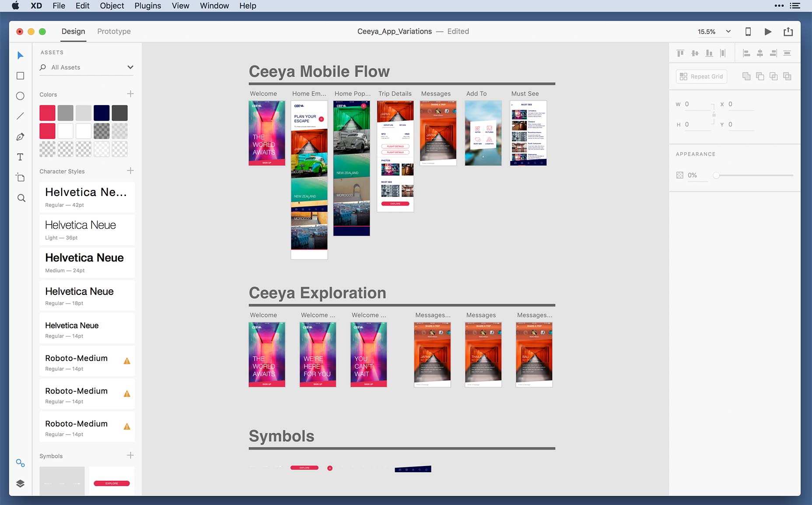
Task: Select the Trip Details artboard thumbnail
Action: (395, 156)
